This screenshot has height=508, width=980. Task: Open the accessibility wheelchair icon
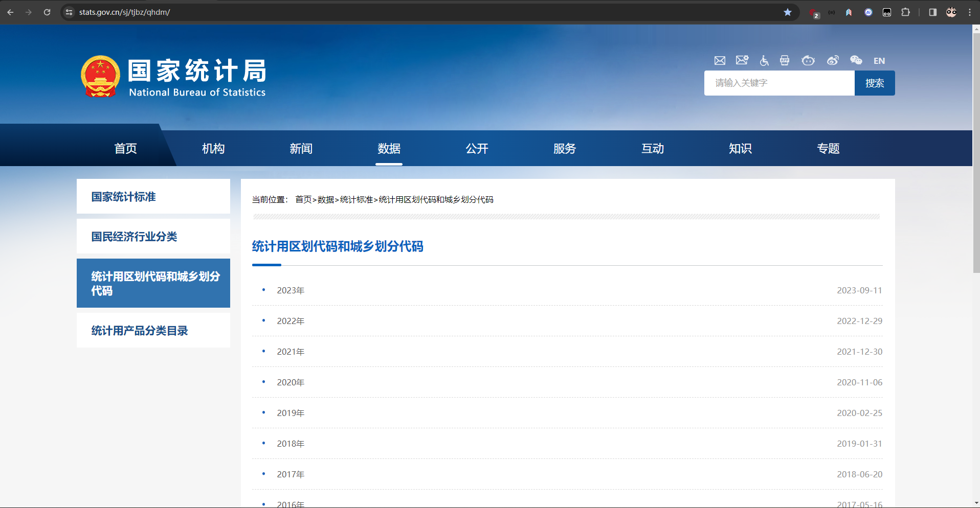(x=764, y=61)
